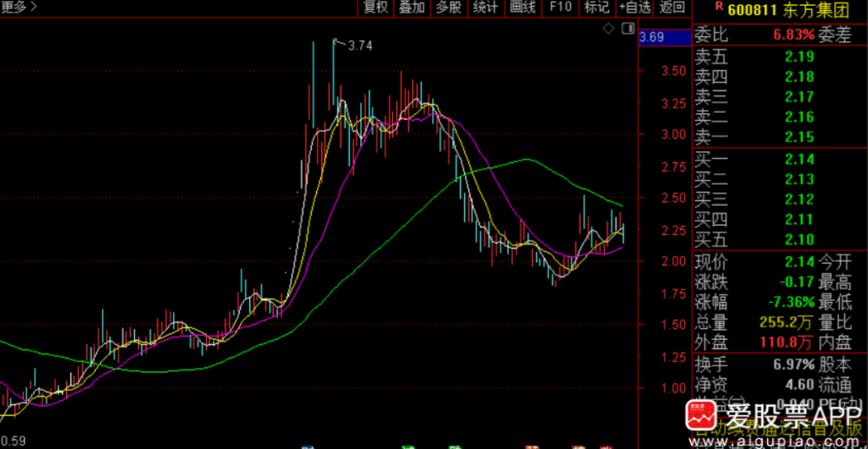Click the 流通 label

pos(835,385)
